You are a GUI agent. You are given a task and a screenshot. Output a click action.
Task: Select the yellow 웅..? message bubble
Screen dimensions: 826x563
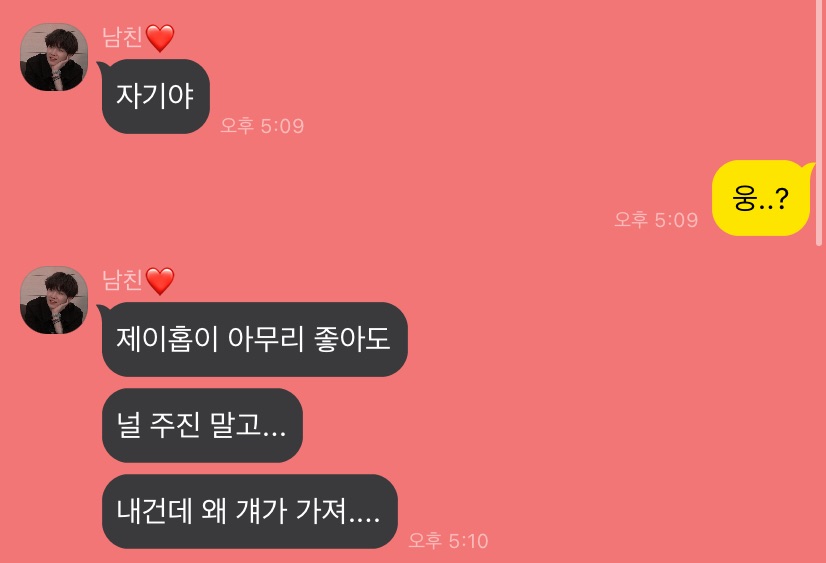click(761, 198)
